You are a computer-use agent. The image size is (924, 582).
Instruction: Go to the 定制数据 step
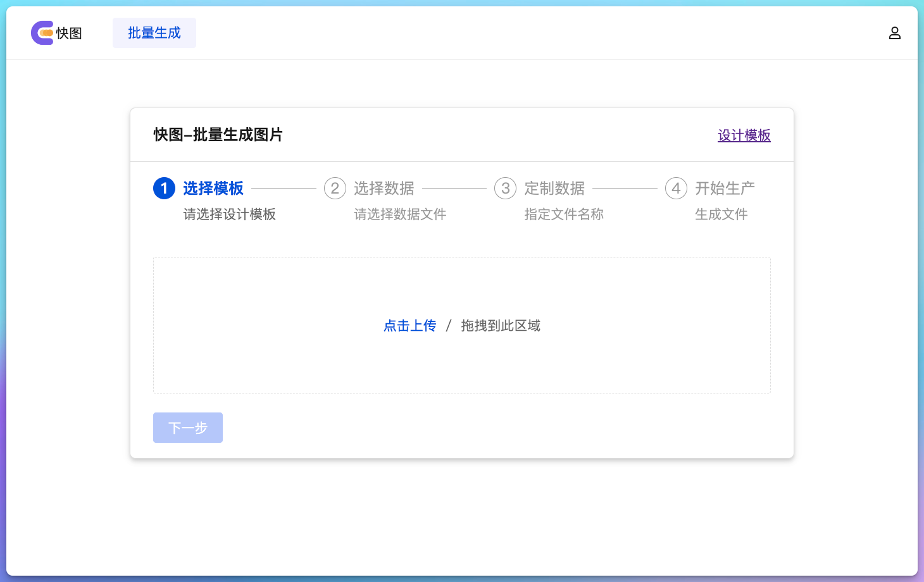(x=554, y=189)
